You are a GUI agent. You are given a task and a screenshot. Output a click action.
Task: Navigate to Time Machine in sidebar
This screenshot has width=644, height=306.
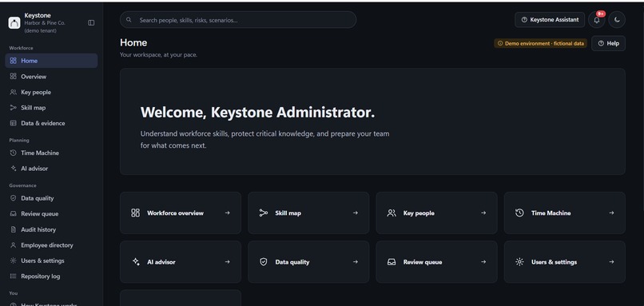click(x=51, y=153)
